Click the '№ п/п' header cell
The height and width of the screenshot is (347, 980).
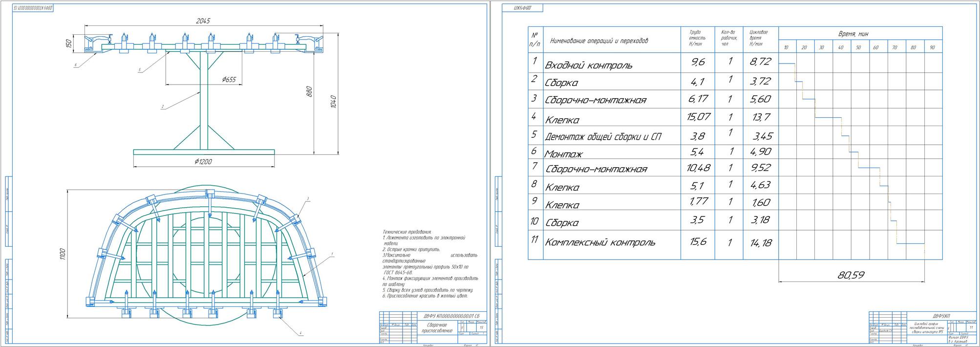(x=535, y=40)
